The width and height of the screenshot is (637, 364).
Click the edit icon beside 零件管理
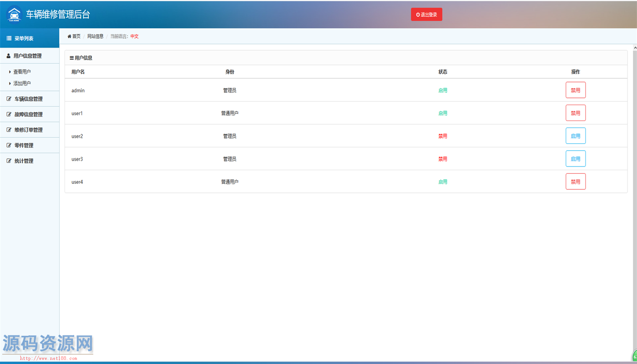click(x=9, y=145)
